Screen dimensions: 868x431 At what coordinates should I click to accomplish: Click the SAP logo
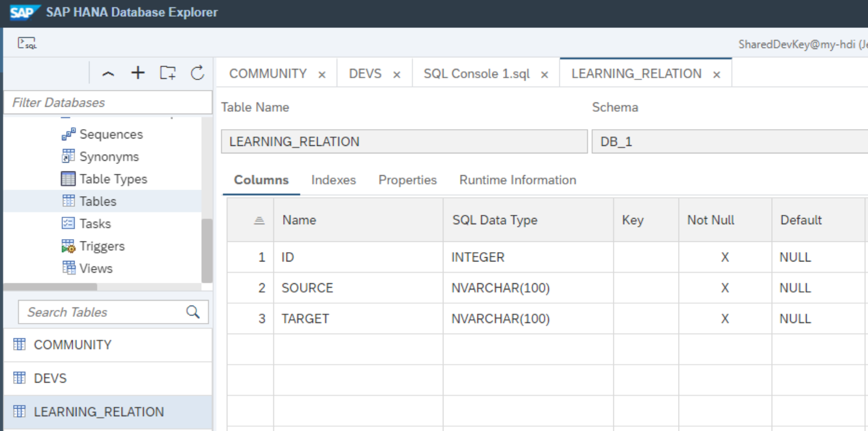point(25,12)
